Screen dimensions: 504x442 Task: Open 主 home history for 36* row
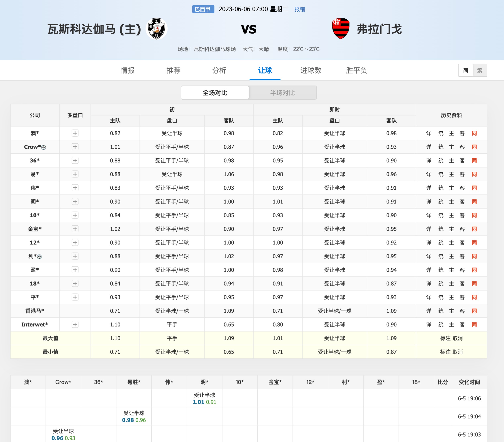click(x=451, y=161)
